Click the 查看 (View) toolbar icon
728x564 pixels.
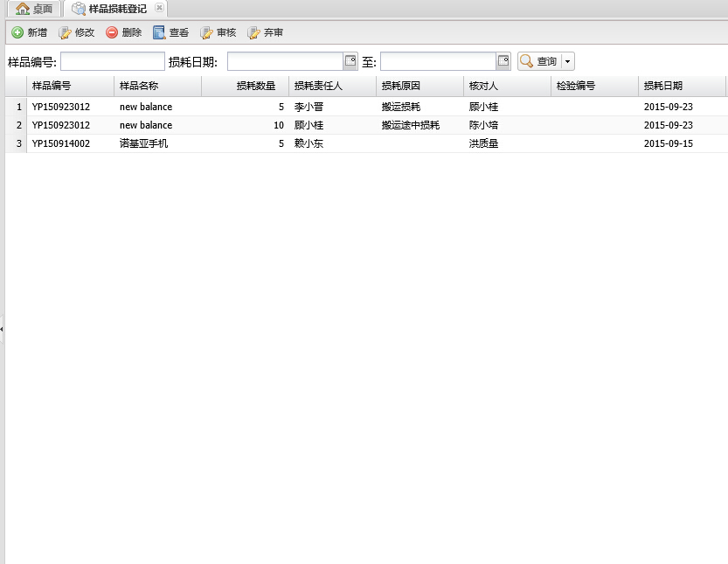[159, 32]
